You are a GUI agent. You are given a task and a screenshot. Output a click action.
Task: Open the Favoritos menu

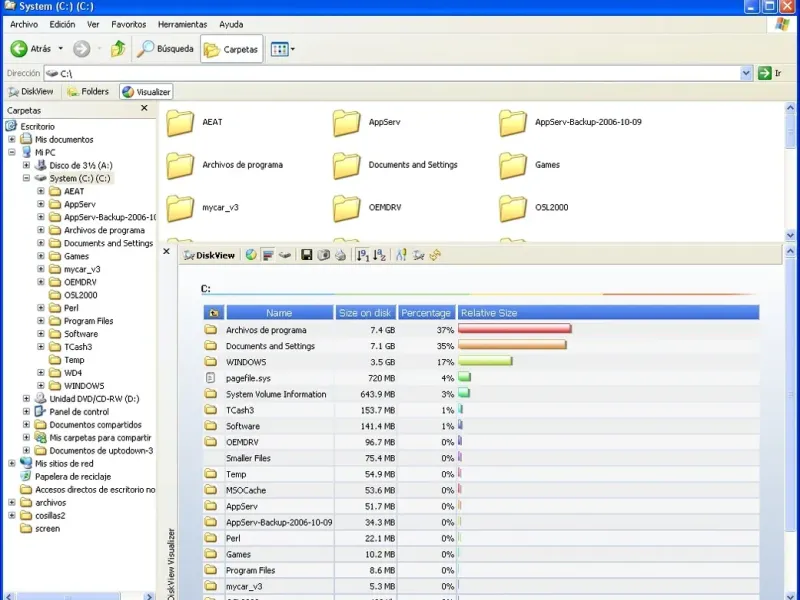coord(128,24)
